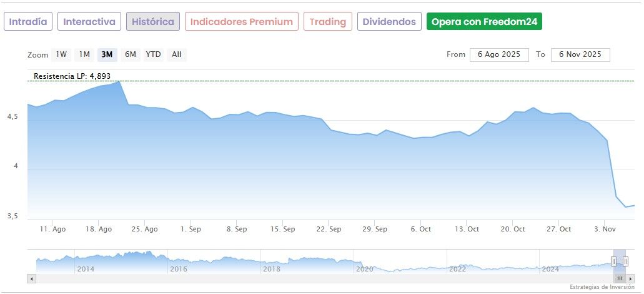Open Indicadores Premium tab
The height and width of the screenshot is (294, 644).
241,22
